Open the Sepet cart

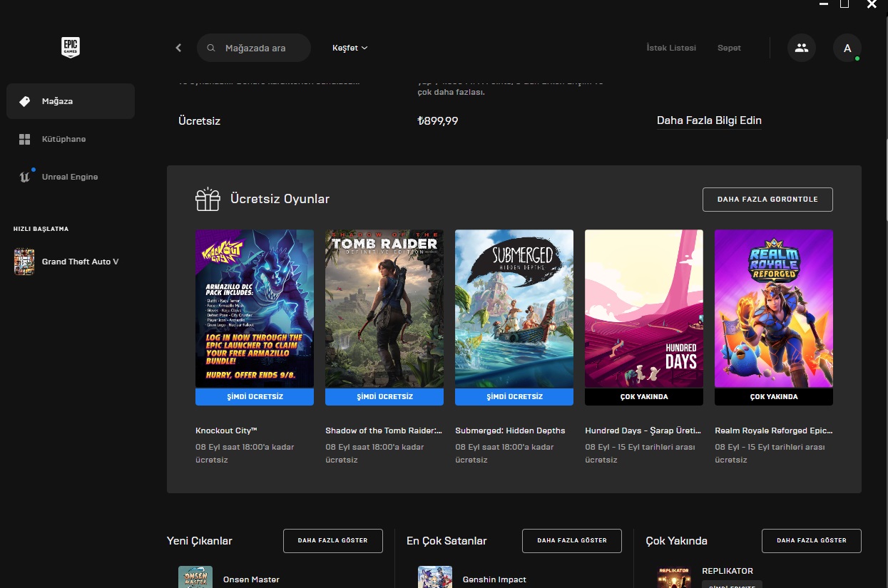tap(729, 48)
